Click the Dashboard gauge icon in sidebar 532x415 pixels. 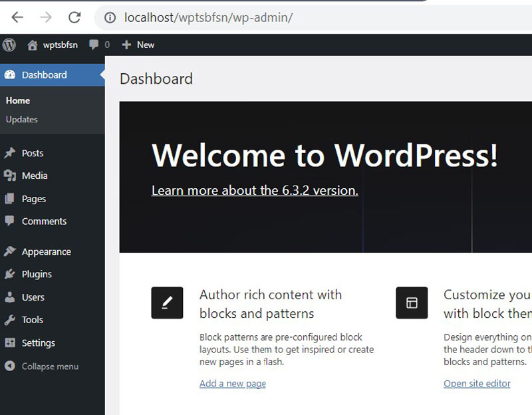10,74
